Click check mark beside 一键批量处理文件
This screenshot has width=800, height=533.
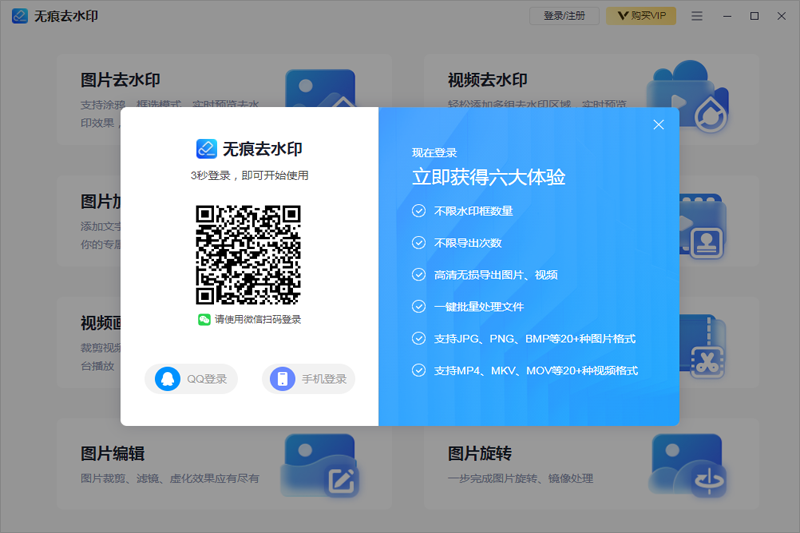[419, 306]
